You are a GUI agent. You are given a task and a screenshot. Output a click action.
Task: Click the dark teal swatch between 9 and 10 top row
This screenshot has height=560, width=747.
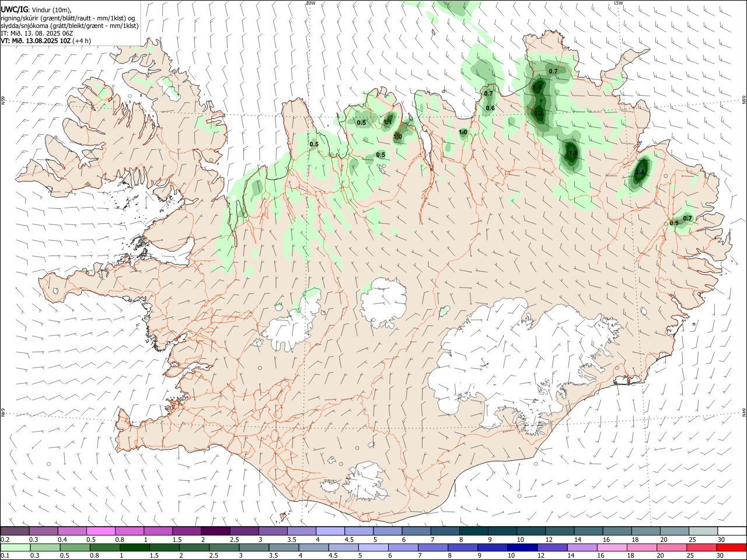pyautogui.click(x=502, y=531)
